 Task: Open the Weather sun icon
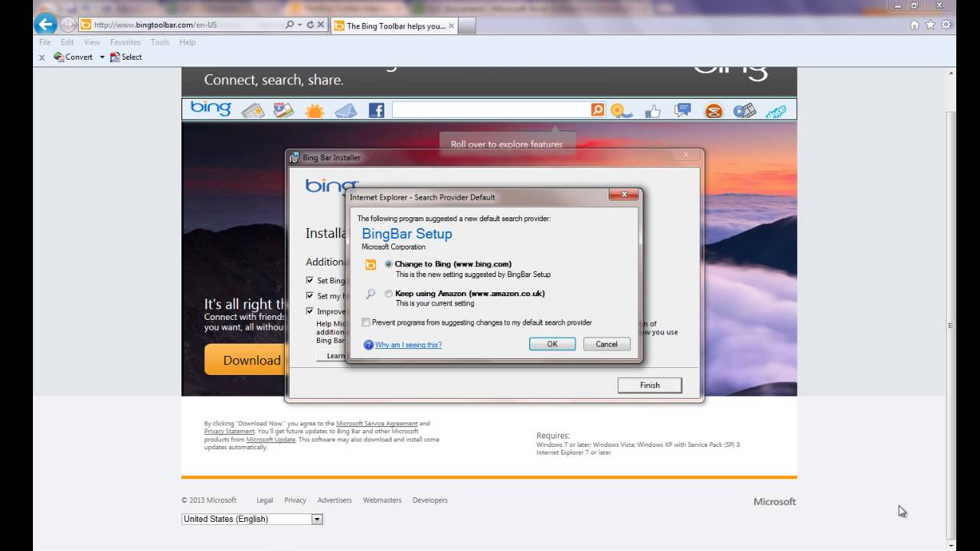tap(315, 111)
